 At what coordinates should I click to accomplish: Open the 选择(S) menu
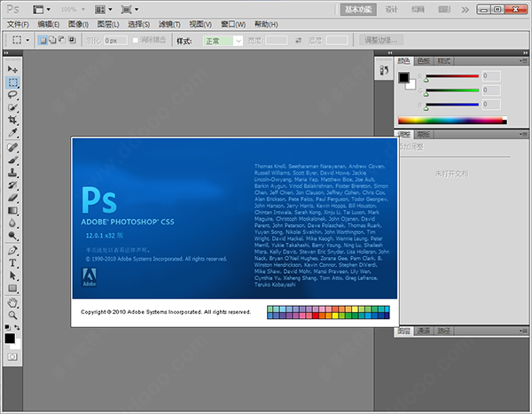(x=139, y=25)
